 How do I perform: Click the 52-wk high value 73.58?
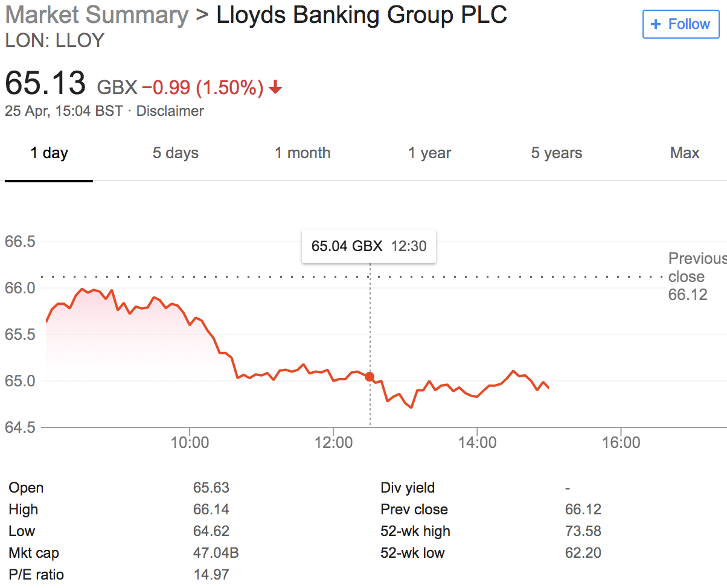[x=583, y=531]
